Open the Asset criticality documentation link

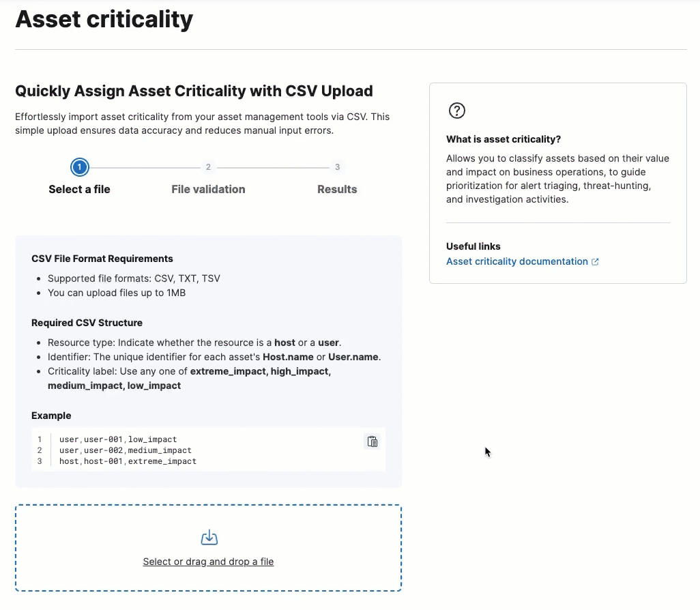point(517,261)
